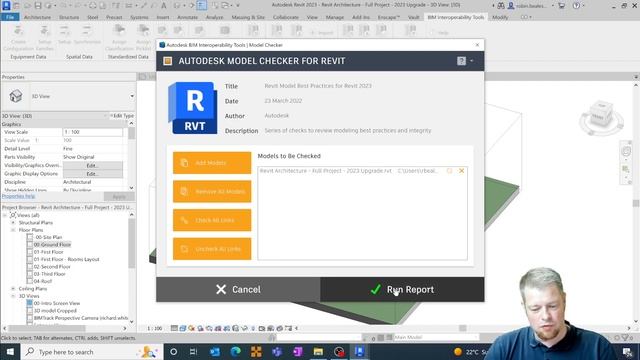
Task: Open the Model Checker help question icon
Action: tap(461, 61)
